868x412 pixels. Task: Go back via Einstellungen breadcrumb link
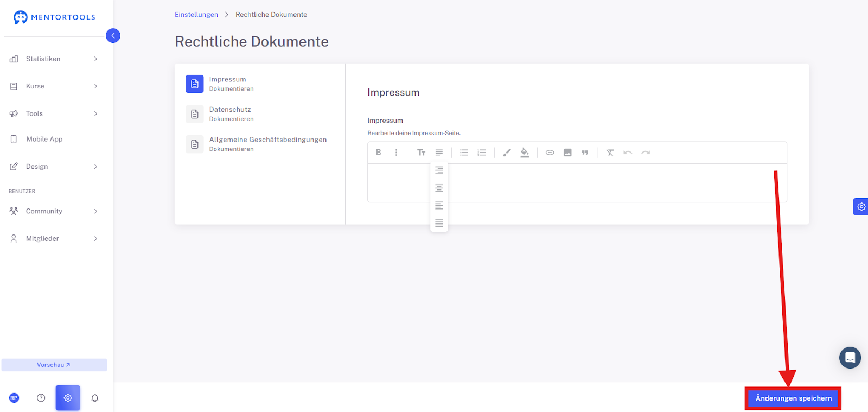click(x=196, y=15)
